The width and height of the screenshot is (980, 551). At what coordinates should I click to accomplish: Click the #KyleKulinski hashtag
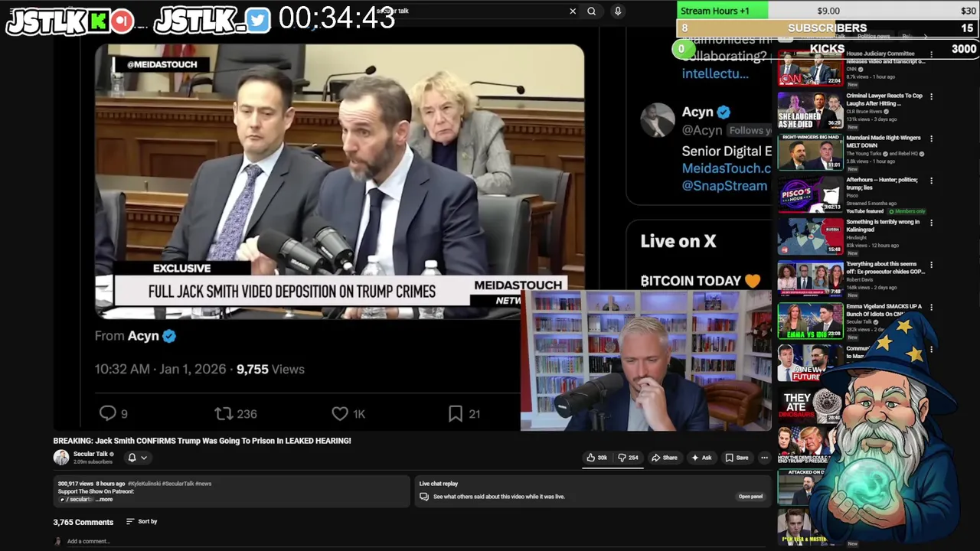145,484
